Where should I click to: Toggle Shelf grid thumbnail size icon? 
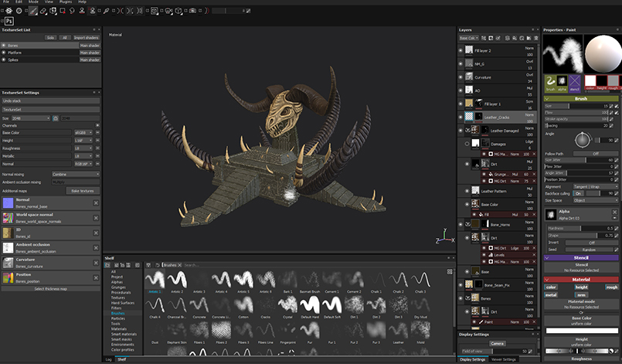pyautogui.click(x=450, y=272)
